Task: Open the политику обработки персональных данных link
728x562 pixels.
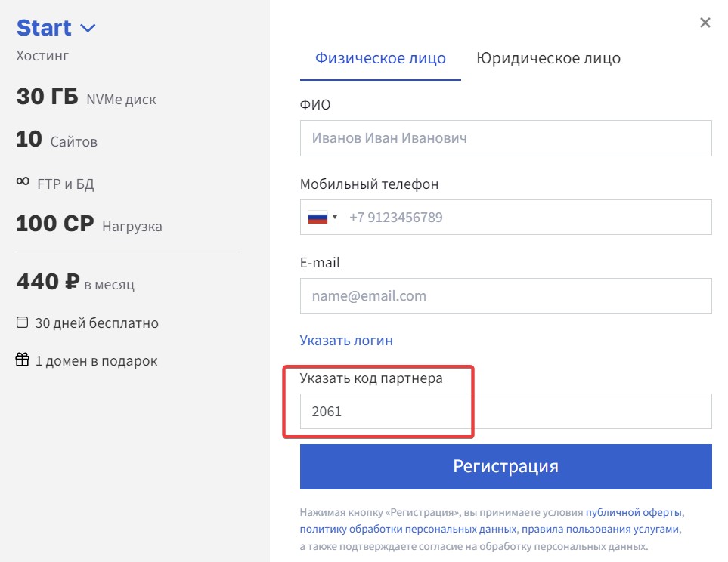Action: (404, 528)
